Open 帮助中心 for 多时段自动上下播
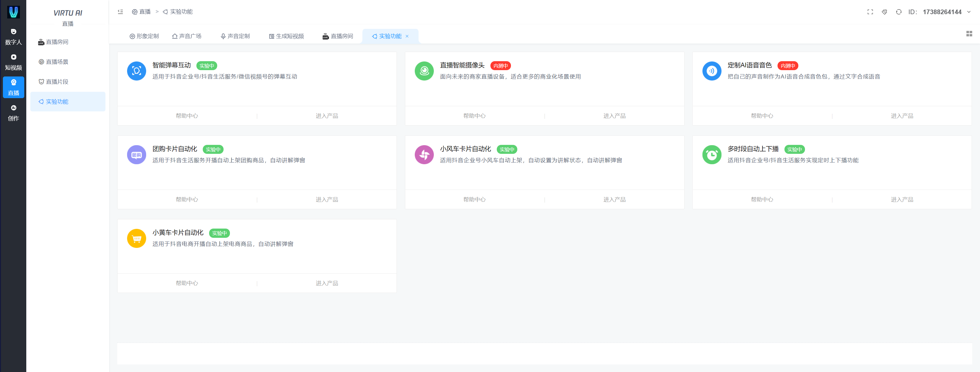This screenshot has height=372, width=980. (x=762, y=199)
